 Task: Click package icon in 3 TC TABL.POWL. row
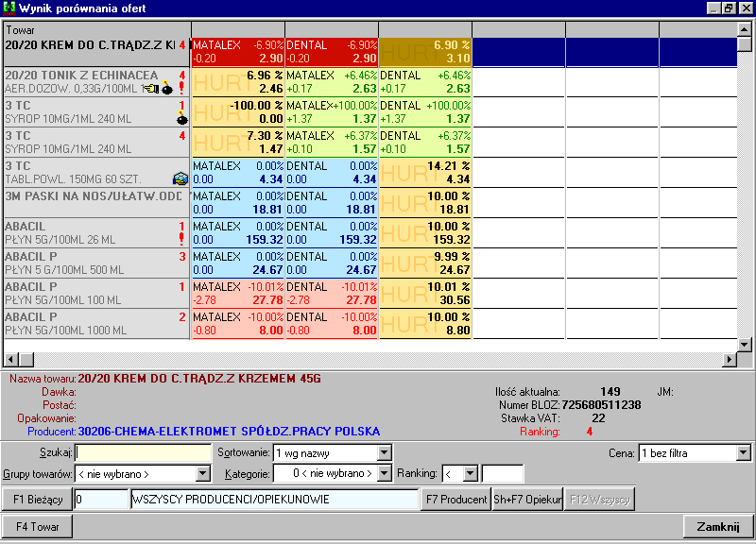(180, 178)
